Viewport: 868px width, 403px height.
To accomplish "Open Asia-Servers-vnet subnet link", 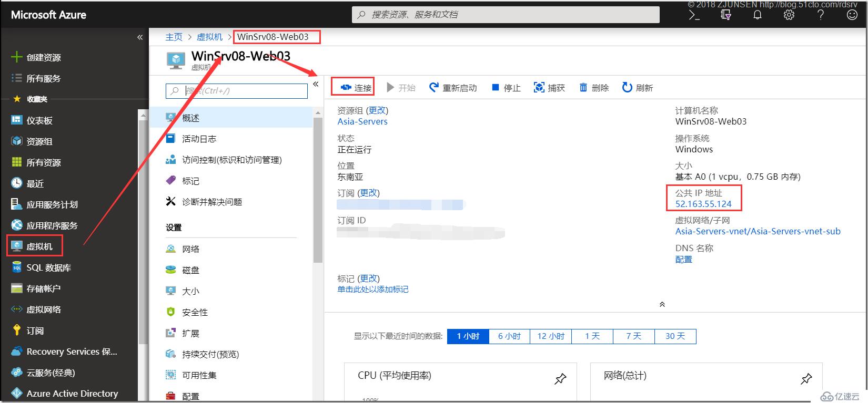I will click(758, 231).
